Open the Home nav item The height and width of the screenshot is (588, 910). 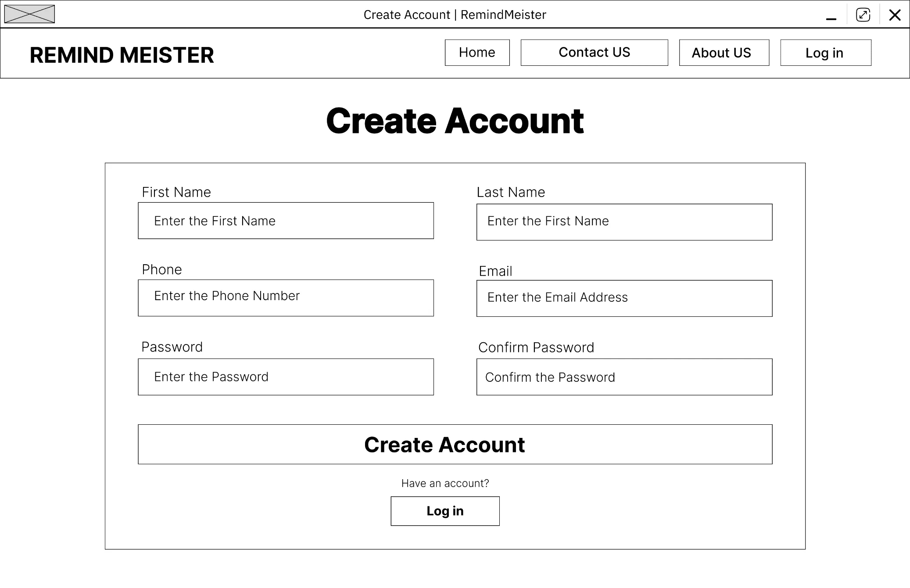click(x=477, y=53)
